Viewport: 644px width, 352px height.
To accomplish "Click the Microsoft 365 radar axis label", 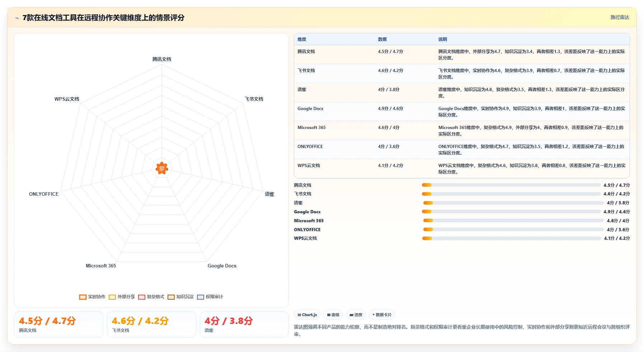I will [x=101, y=266].
